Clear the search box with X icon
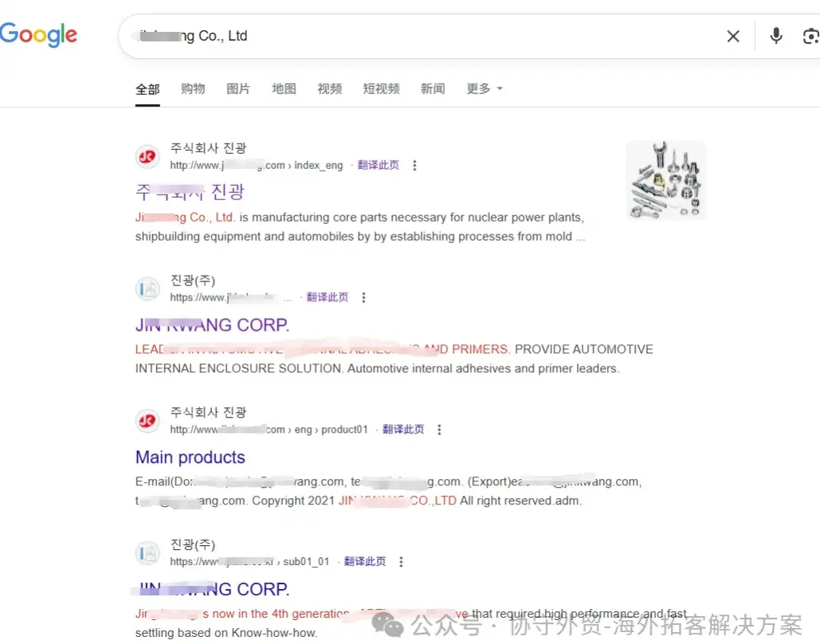820x644 pixels. point(733,36)
